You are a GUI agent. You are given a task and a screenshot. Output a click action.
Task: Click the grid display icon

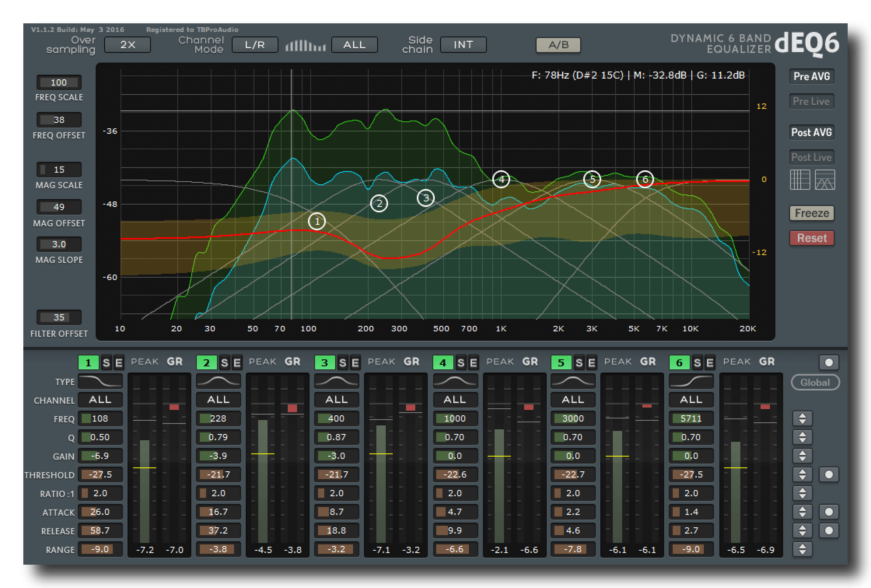800,180
